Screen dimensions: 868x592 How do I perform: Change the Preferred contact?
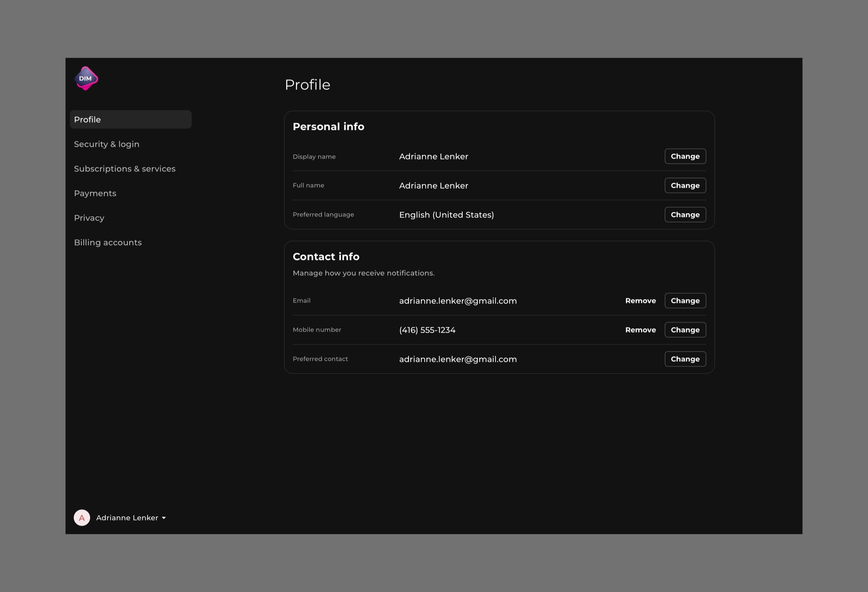click(685, 359)
